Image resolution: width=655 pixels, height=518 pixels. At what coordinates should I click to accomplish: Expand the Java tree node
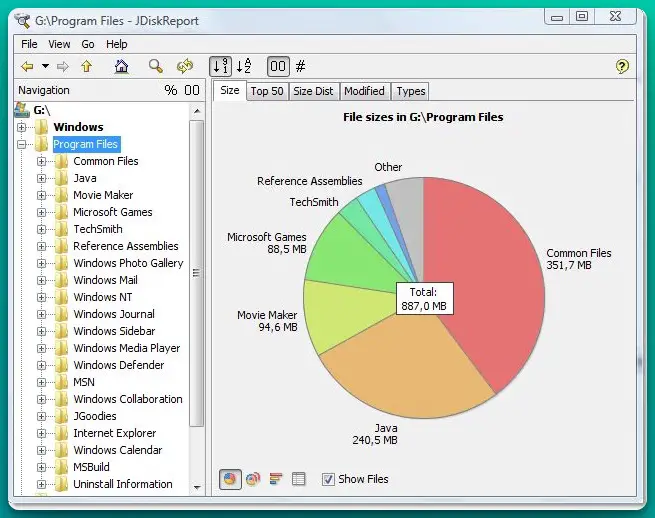point(41,178)
